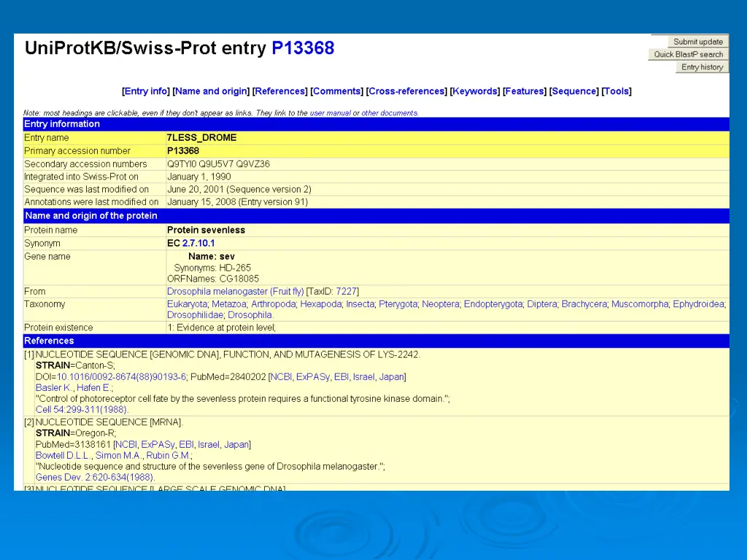747x560 pixels.
Task: Open Japan mirror link in reference 2
Action: pos(236,445)
